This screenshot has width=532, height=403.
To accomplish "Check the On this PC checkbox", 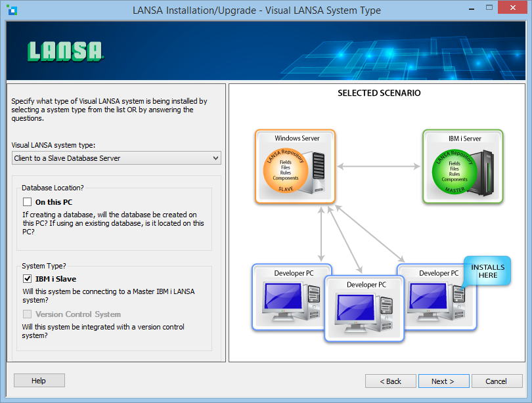I will 28,202.
